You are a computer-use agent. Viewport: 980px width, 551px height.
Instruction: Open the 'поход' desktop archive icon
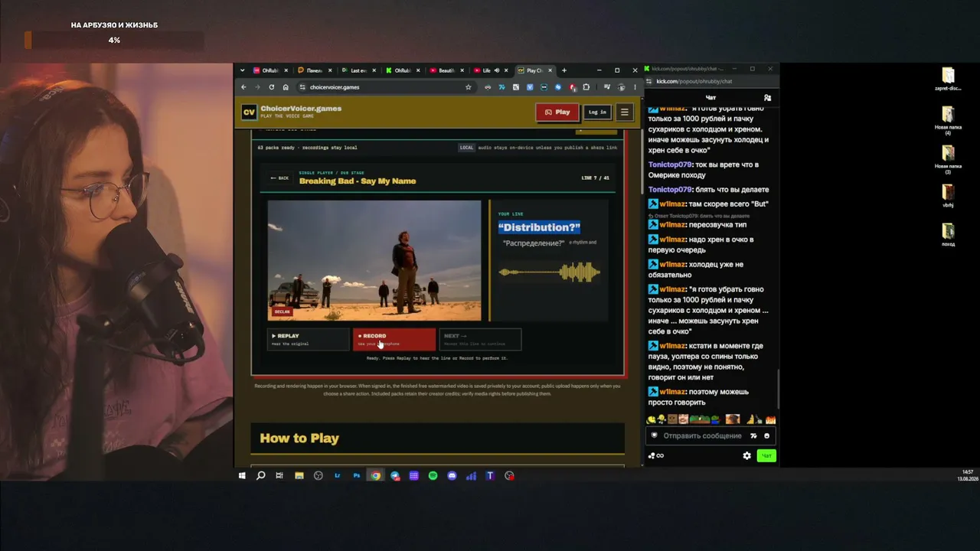click(x=948, y=235)
